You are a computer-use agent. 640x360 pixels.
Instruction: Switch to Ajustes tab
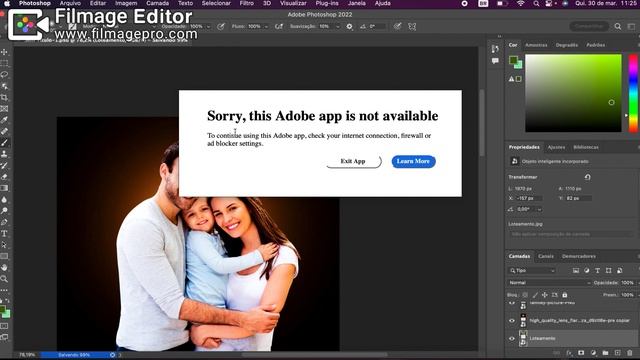click(556, 147)
